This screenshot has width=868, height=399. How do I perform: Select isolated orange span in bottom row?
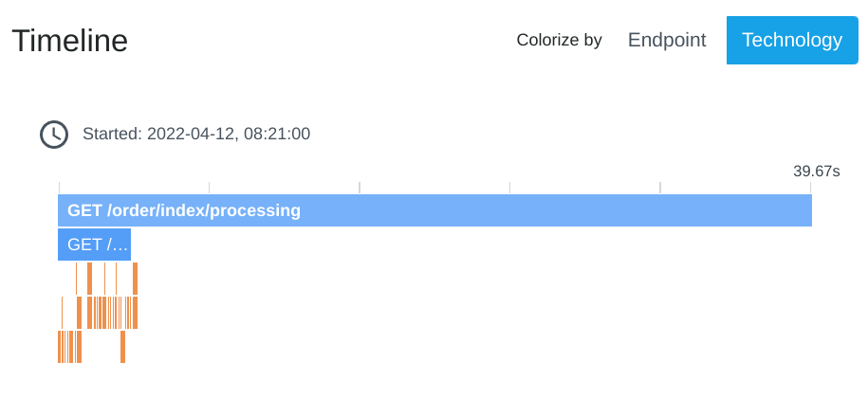coord(122,347)
